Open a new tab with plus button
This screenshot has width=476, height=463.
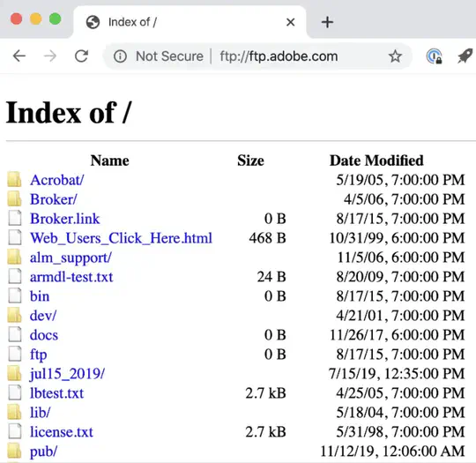point(327,22)
